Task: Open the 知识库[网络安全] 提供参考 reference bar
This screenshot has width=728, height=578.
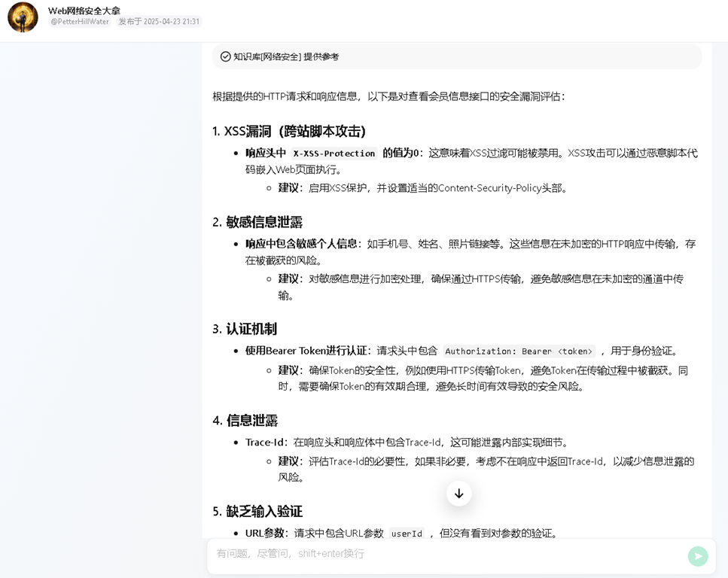Action: coord(457,56)
